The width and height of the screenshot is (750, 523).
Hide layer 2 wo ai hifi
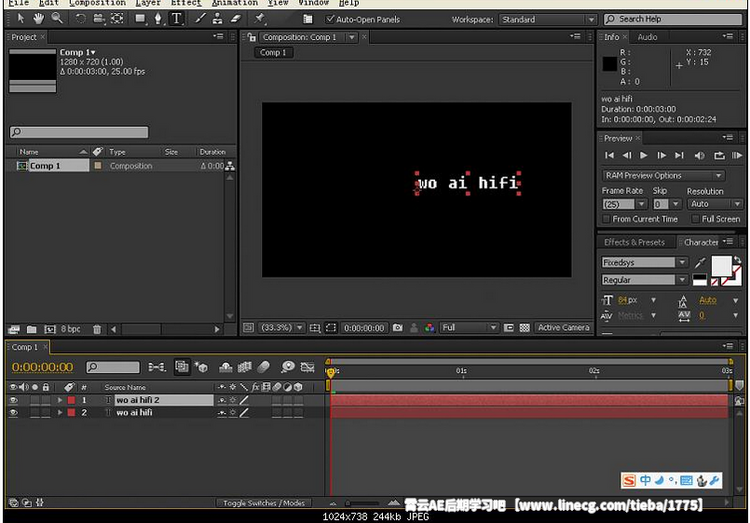tap(13, 412)
